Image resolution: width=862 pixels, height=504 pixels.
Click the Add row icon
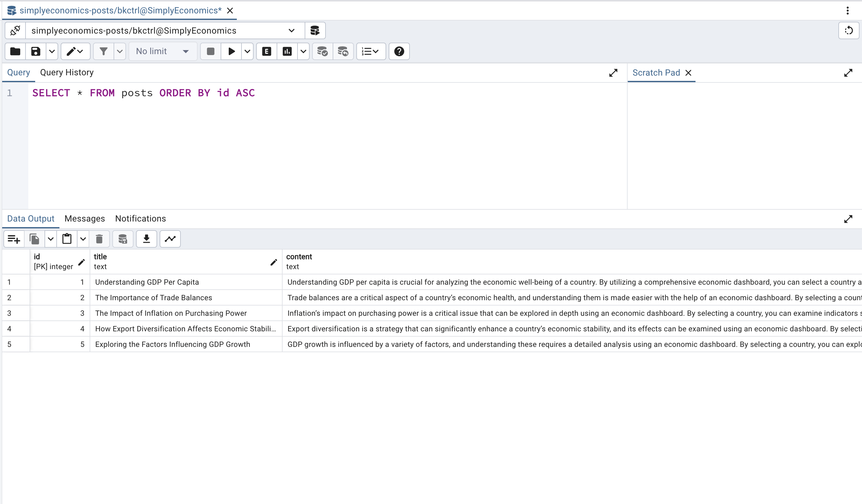(14, 239)
